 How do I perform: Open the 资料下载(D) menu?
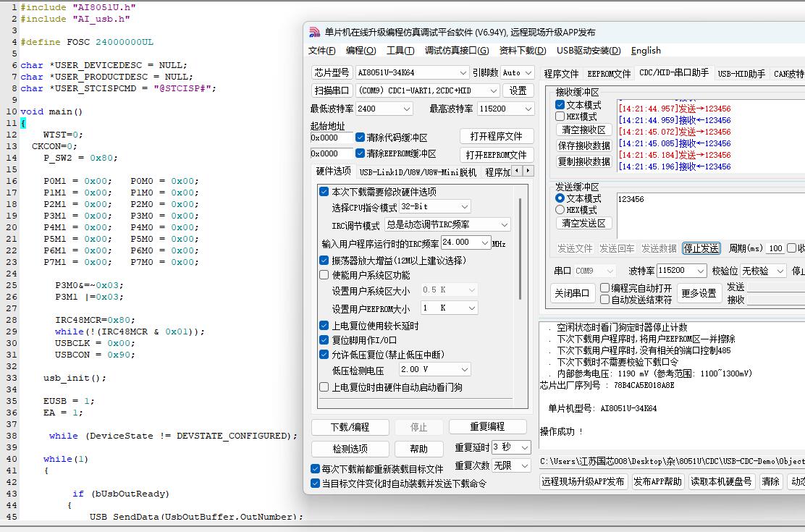pos(523,51)
